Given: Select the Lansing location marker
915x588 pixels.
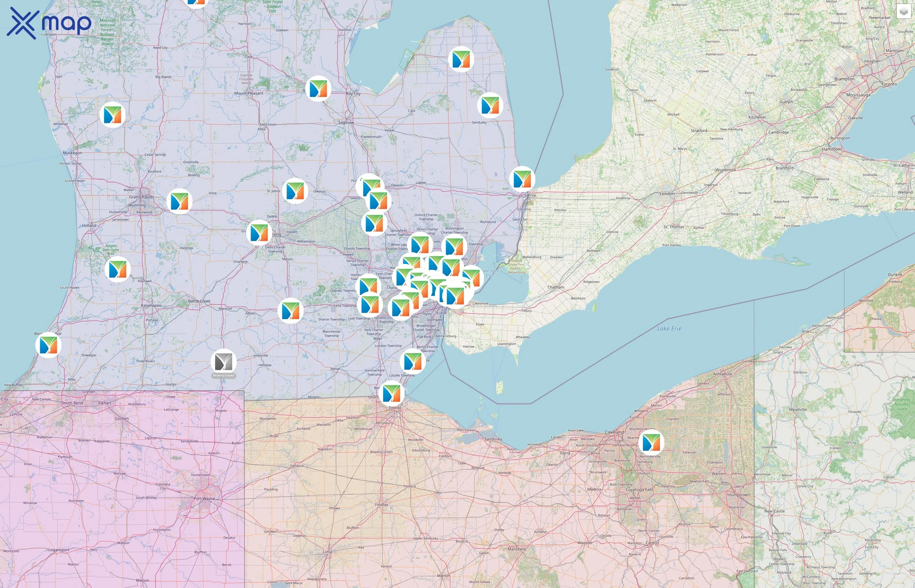Looking at the screenshot, I should [259, 232].
